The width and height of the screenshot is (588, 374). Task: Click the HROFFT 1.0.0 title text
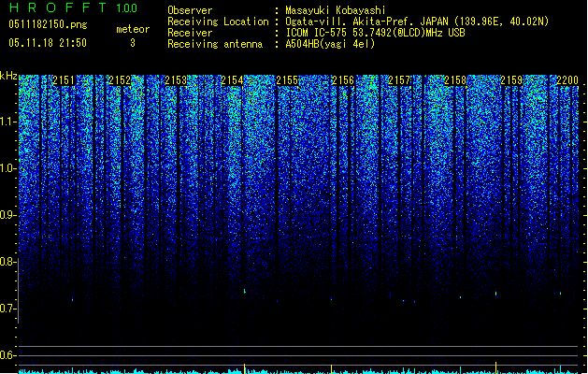click(74, 7)
